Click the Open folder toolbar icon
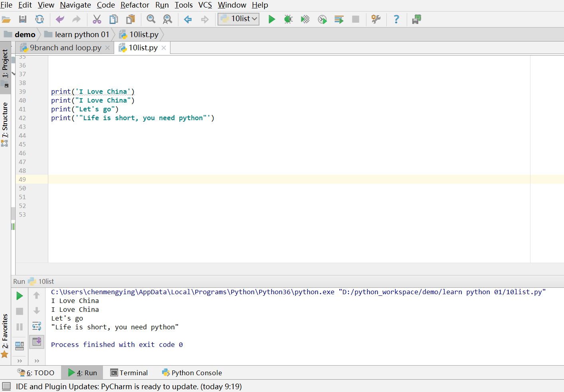Screen dimensions: 564x392 6,19
